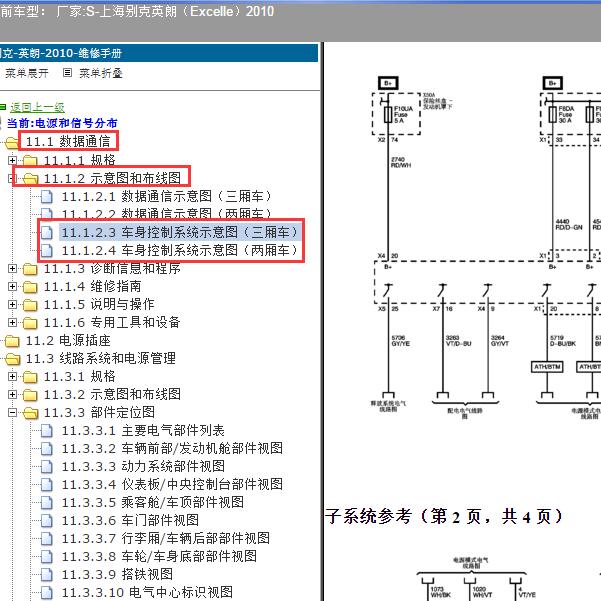Click document icon of 11.3.3.4
601x601 pixels.
(46, 485)
